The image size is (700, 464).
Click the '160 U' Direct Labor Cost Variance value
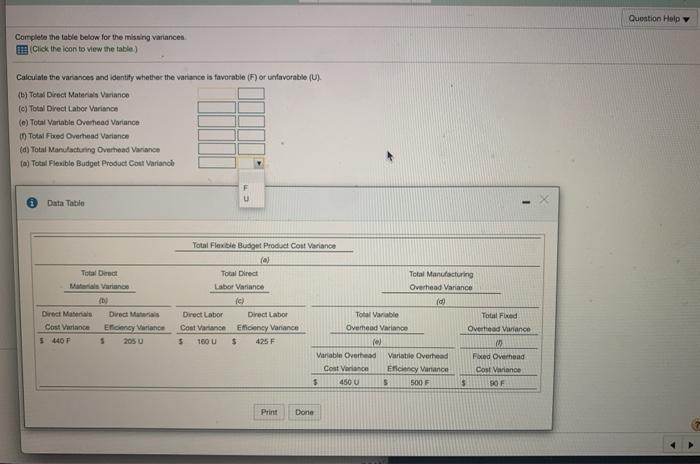[206, 342]
